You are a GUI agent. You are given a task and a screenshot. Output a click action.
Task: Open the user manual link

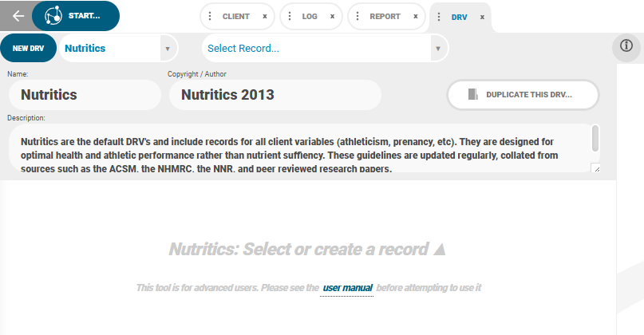[x=347, y=287]
